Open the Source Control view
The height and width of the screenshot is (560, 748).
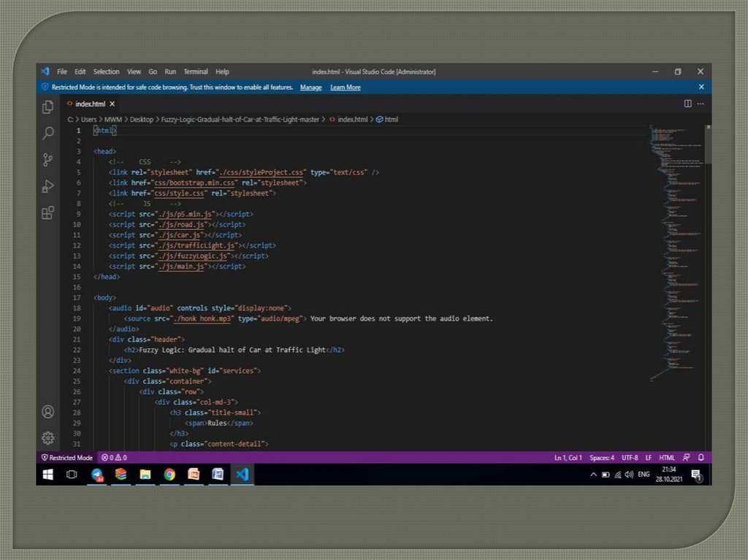click(x=47, y=159)
